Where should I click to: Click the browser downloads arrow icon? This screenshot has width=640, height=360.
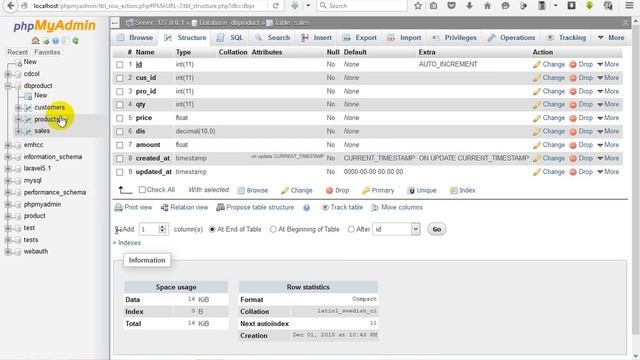click(x=469, y=6)
